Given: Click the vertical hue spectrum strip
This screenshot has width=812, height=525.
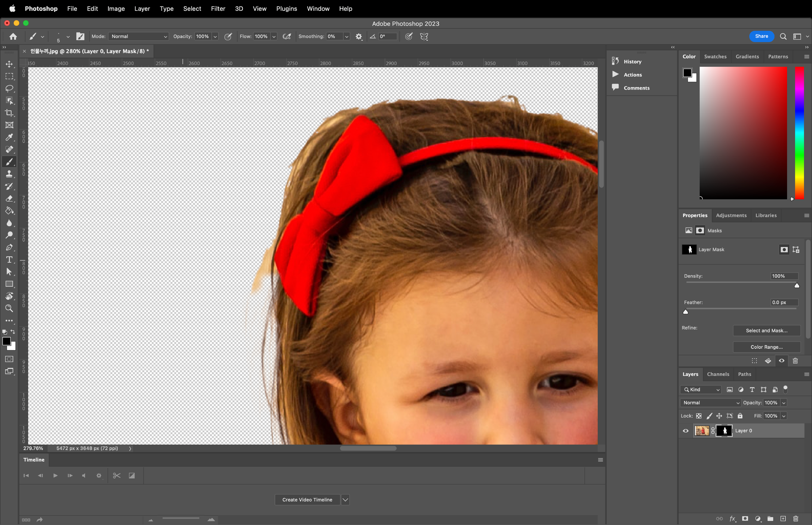Looking at the screenshot, I should pos(799,133).
